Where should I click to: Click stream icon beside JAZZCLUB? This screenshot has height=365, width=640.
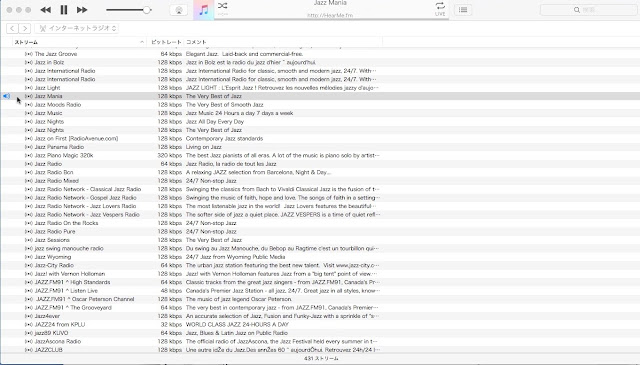click(29, 350)
